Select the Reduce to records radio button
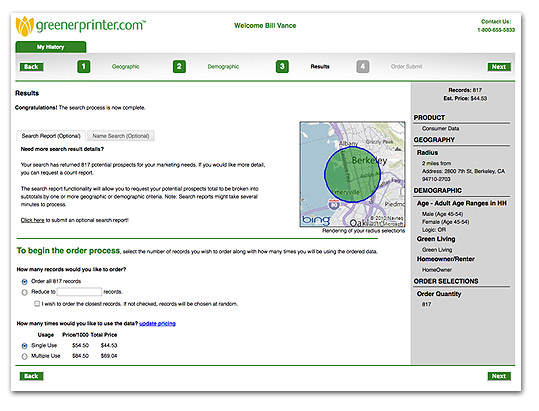This screenshot has width=539, height=411. (24, 292)
